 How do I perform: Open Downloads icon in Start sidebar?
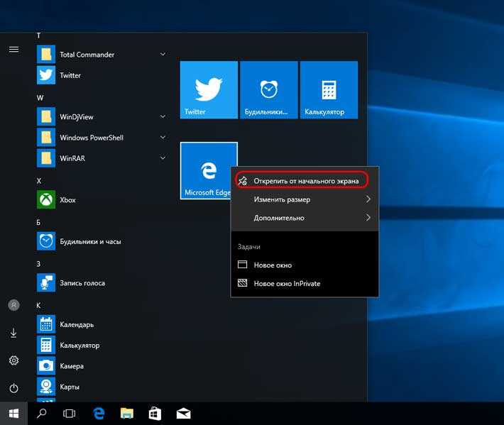[13, 333]
